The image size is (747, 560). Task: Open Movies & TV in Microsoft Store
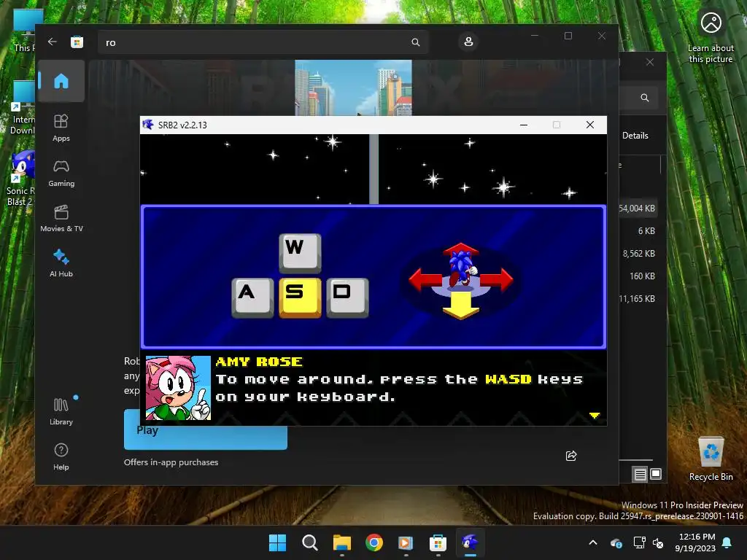coord(61,217)
